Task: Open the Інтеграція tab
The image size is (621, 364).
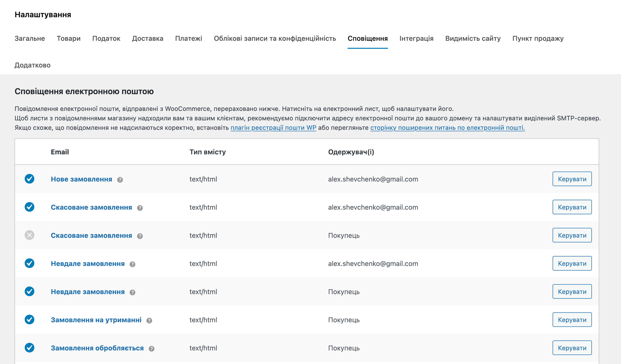Action: pos(417,38)
